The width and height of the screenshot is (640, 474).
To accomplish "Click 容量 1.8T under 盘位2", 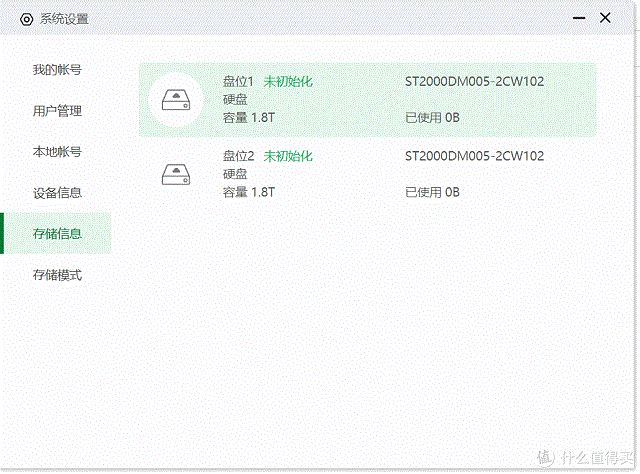I will point(249,192).
